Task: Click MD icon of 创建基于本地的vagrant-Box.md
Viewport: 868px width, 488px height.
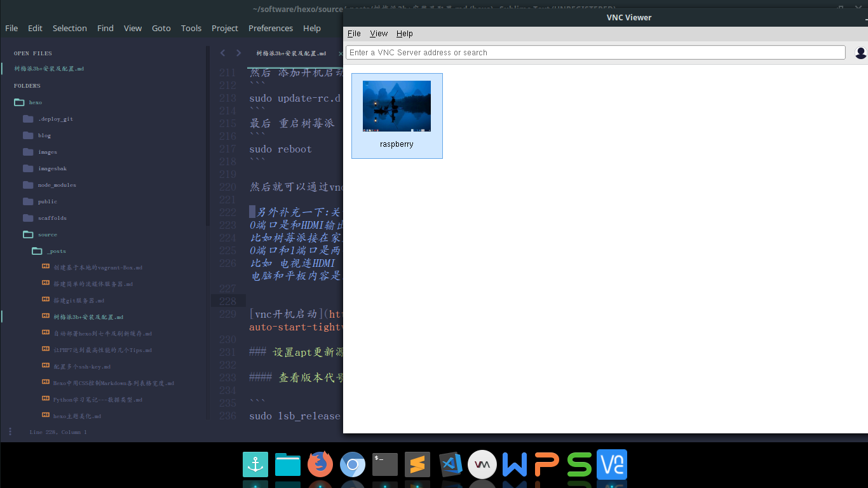Action: click(x=46, y=267)
